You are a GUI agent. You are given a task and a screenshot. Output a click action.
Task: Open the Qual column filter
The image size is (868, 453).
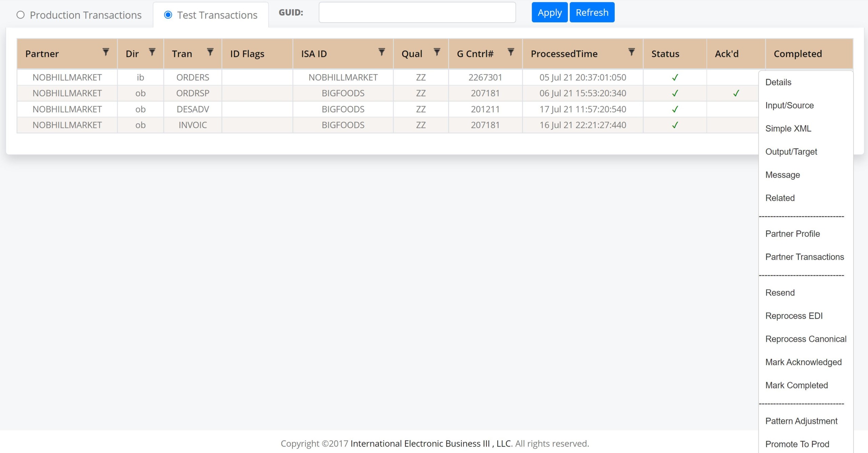pyautogui.click(x=437, y=52)
